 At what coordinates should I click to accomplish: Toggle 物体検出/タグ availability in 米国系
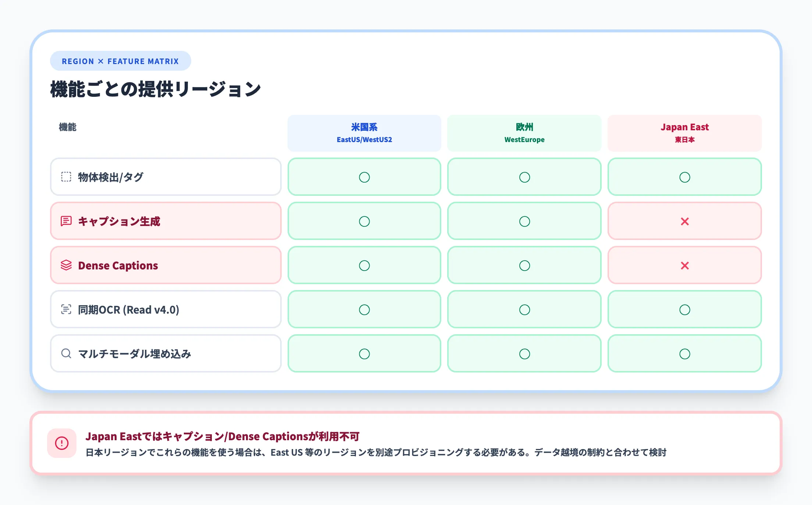coord(364,177)
